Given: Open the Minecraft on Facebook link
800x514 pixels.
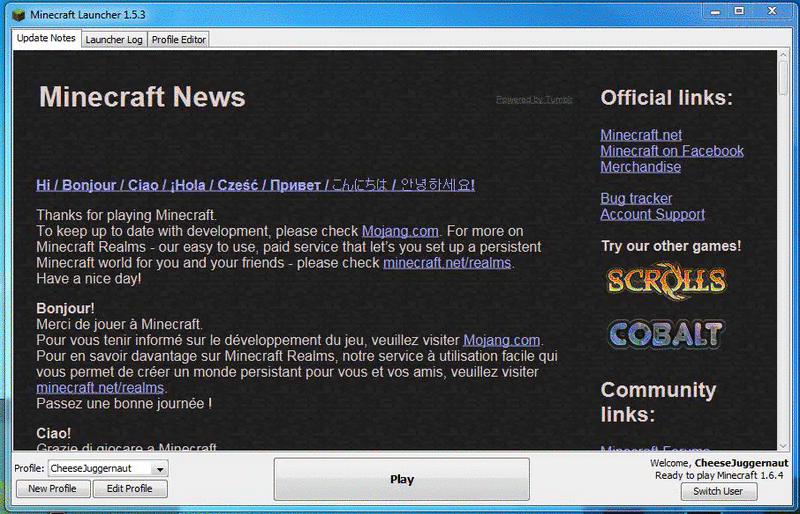Looking at the screenshot, I should click(x=672, y=151).
